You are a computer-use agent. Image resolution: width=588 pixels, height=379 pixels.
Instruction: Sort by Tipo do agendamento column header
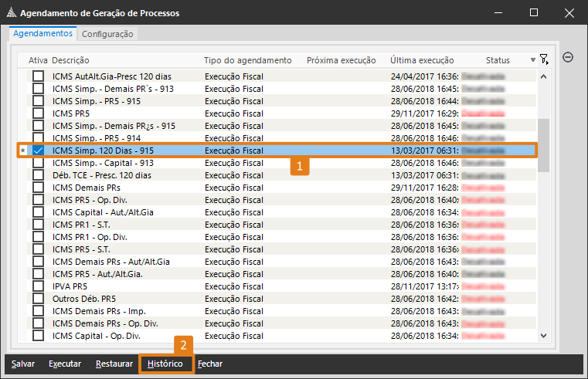tap(247, 60)
